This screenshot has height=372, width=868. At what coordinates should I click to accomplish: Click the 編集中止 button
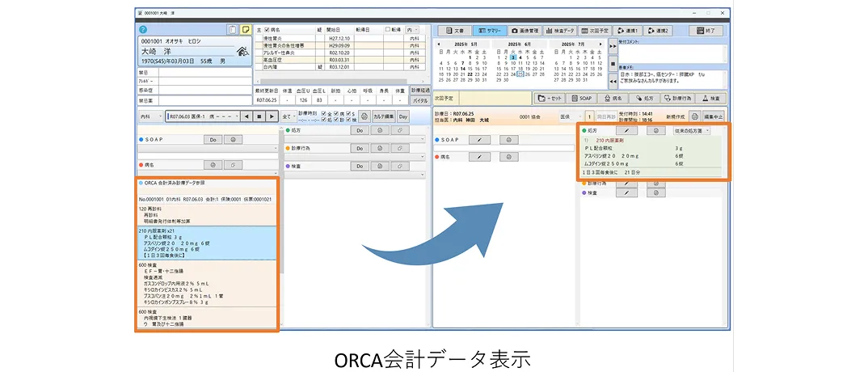(x=713, y=116)
